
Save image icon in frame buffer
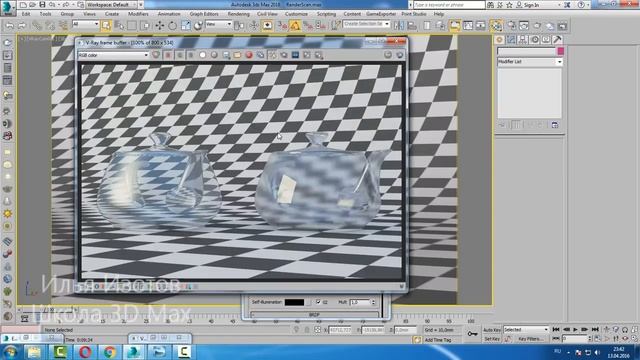(226, 55)
